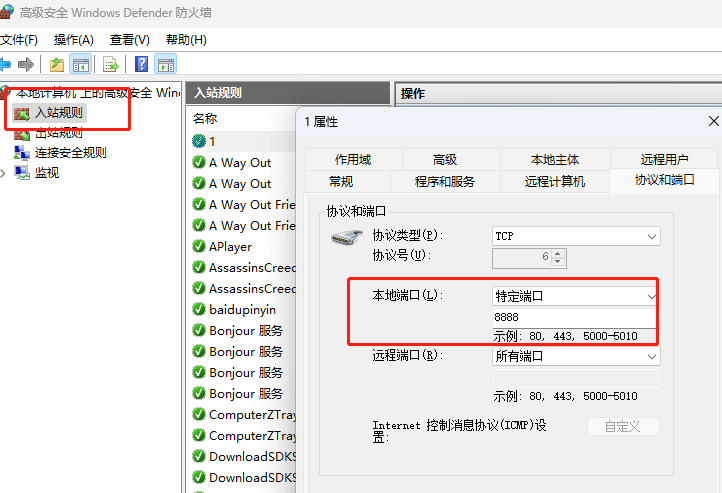Click the up one level folder icon
The width and height of the screenshot is (722, 493).
coord(57,64)
